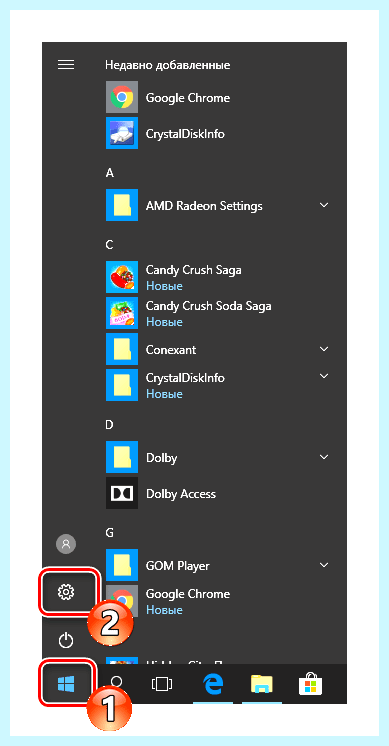This screenshot has height=746, width=389.
Task: Click the Dolby folder icon
Action: pyautogui.click(x=122, y=457)
